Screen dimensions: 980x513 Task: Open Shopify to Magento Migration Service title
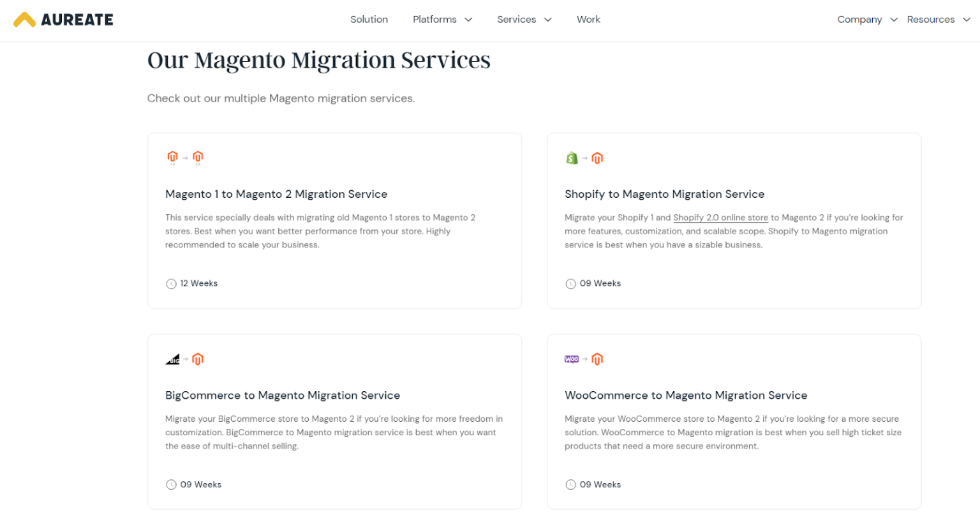pyautogui.click(x=664, y=194)
